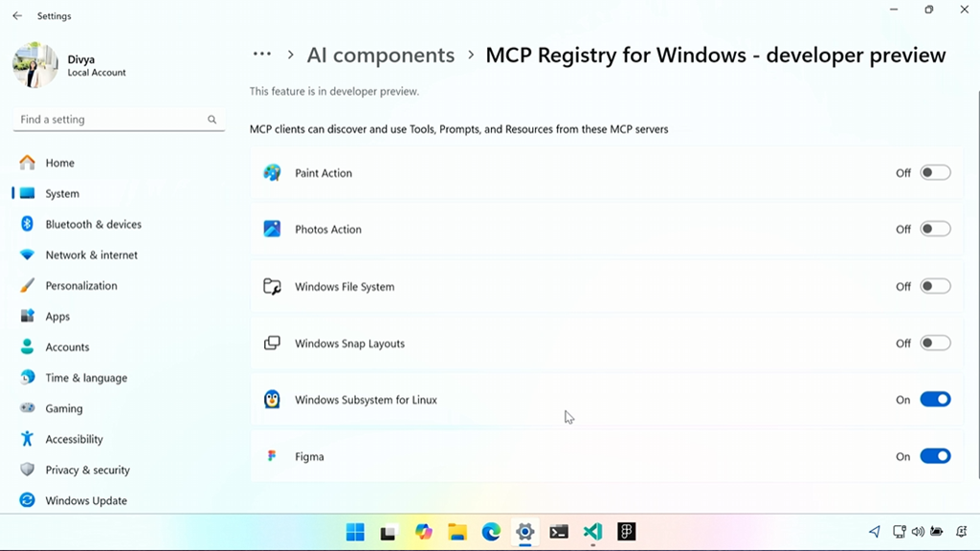This screenshot has height=551, width=980.
Task: Click the search magnifier icon
Action: [x=212, y=120]
